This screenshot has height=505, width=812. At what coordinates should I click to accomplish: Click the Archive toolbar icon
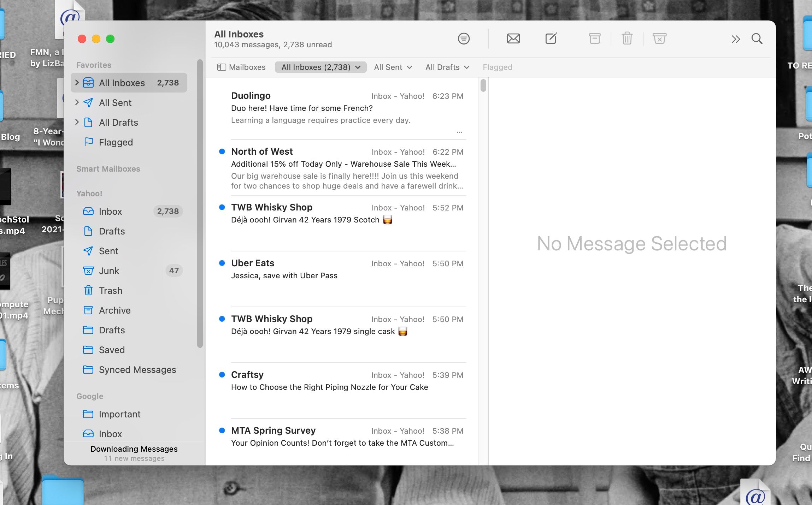(594, 39)
